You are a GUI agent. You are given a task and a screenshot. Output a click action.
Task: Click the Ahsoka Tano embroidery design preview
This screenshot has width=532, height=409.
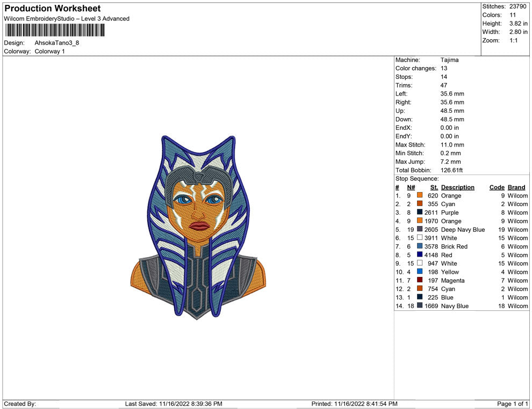click(198, 228)
